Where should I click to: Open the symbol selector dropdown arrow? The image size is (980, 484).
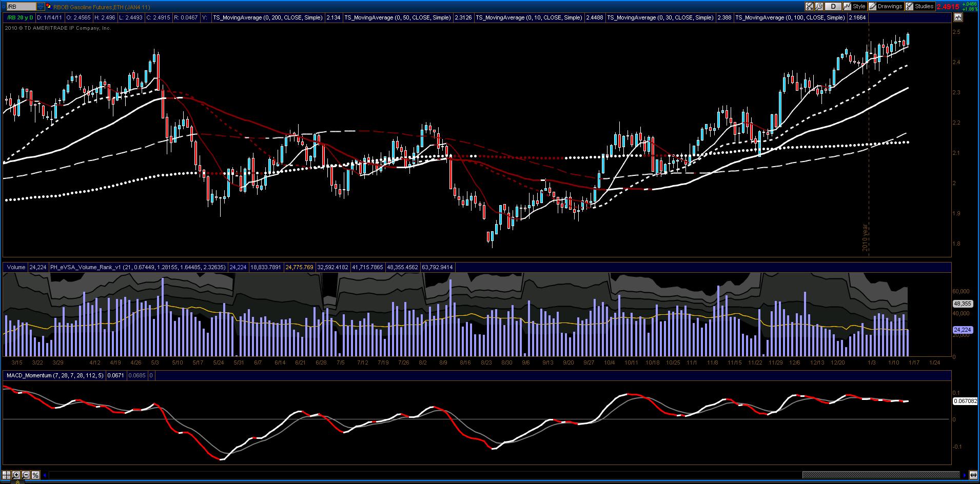coord(41,7)
